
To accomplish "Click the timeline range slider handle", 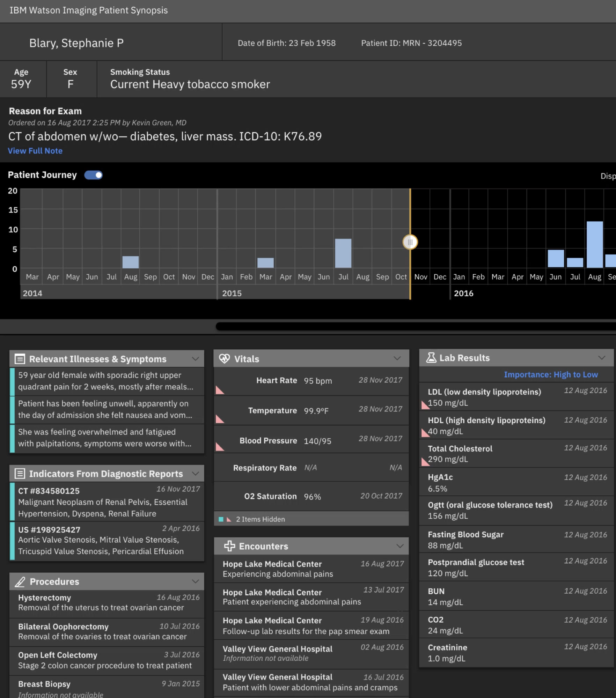I will [x=410, y=242].
